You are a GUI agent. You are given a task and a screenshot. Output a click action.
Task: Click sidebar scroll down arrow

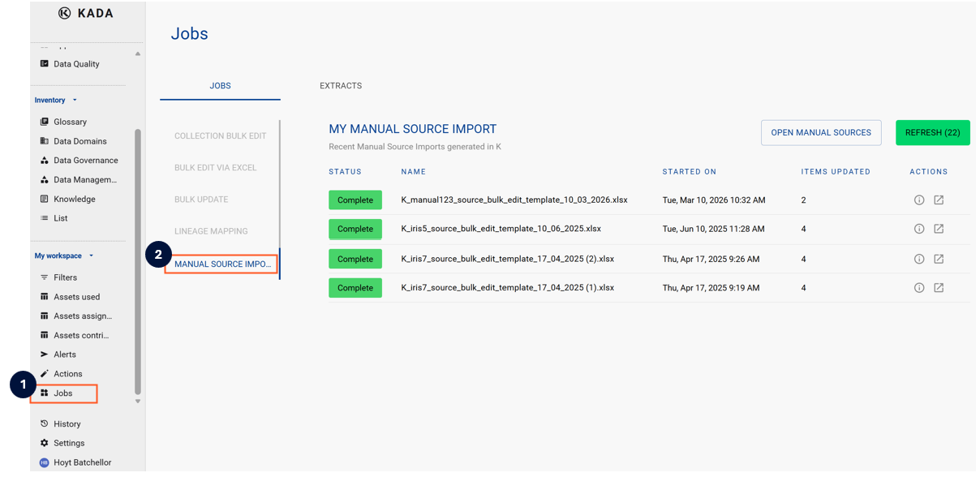[138, 401]
